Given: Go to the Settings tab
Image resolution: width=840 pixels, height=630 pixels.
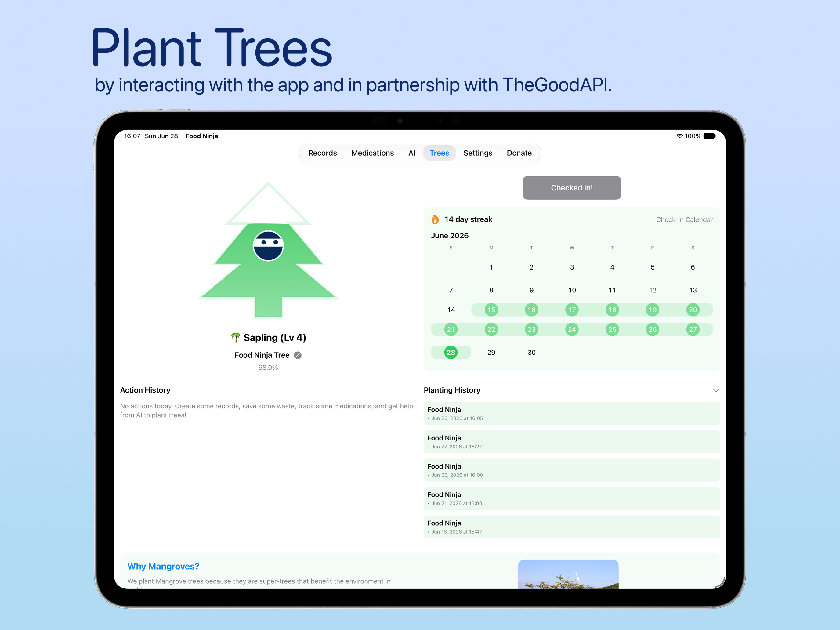Looking at the screenshot, I should (478, 153).
